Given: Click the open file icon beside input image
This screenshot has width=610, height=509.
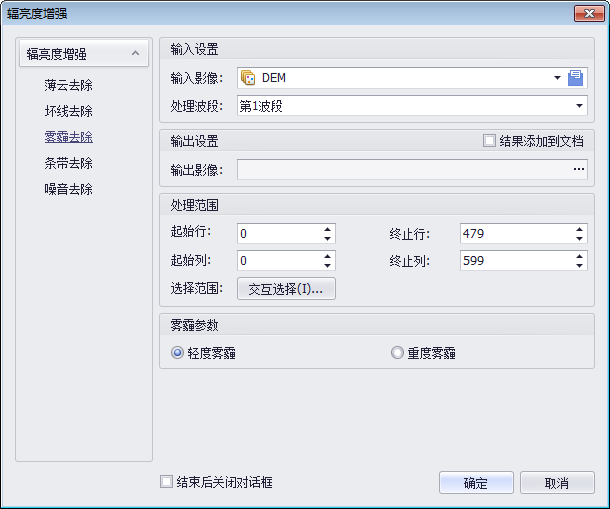Looking at the screenshot, I should 575,78.
